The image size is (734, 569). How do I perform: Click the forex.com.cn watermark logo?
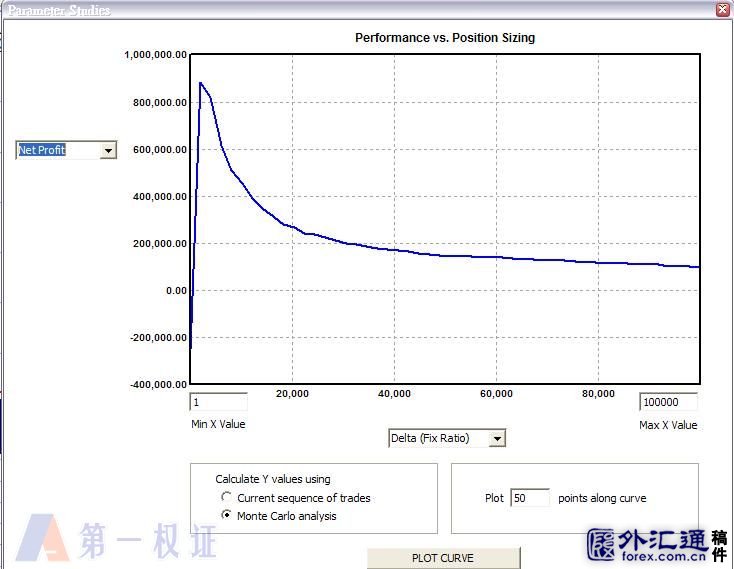tap(657, 546)
